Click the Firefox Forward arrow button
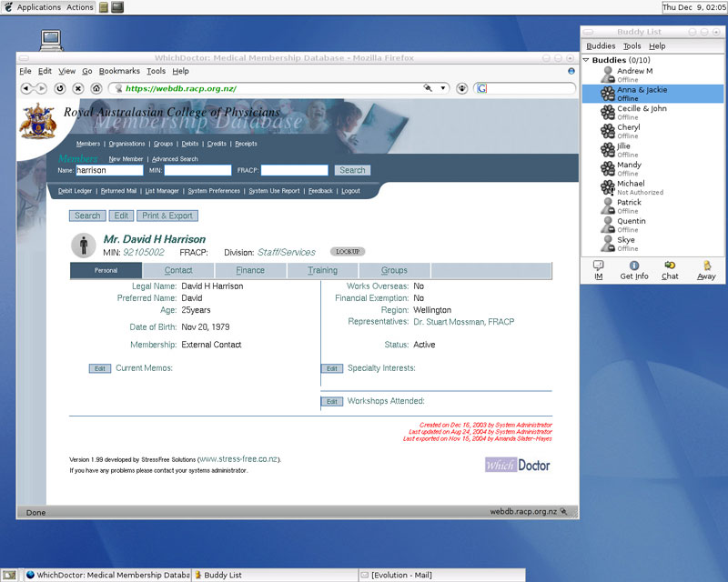The image size is (728, 582). pyautogui.click(x=42, y=88)
